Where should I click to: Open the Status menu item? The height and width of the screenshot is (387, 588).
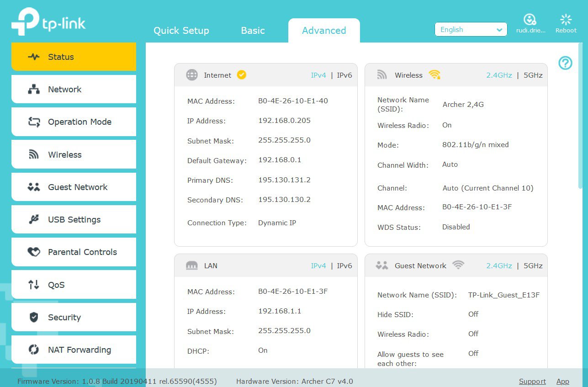click(x=74, y=57)
